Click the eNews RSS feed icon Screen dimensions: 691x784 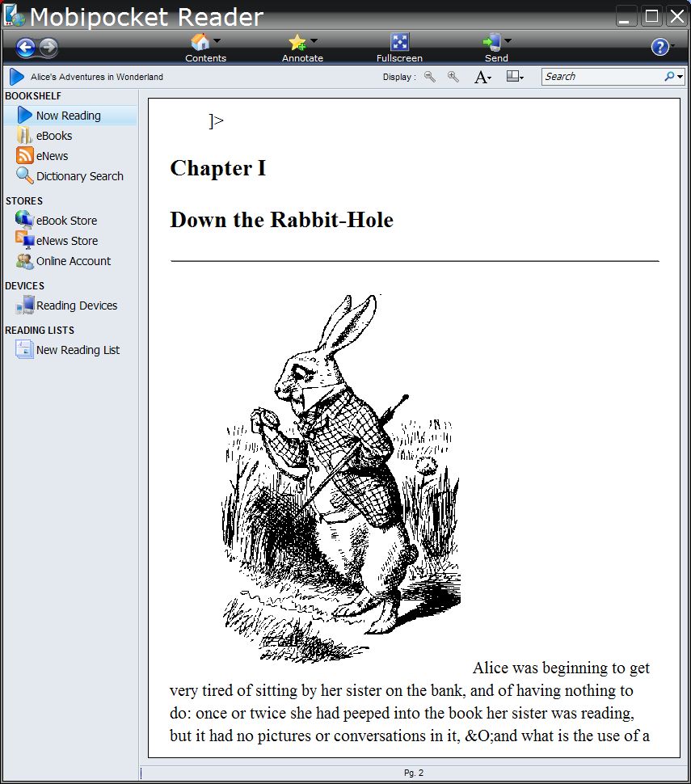[24, 155]
